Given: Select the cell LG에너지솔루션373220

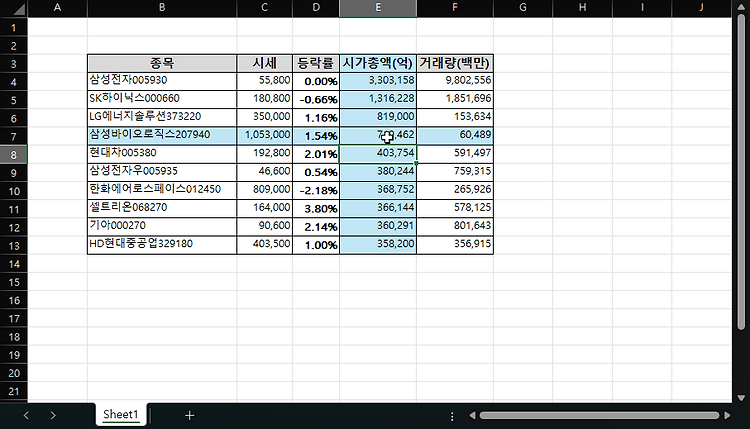Looking at the screenshot, I should (162, 118).
